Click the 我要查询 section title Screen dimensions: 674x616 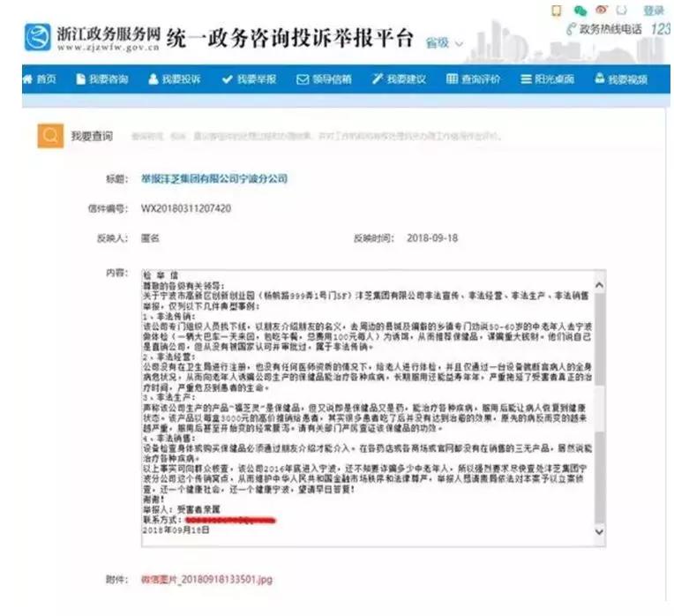click(92, 136)
